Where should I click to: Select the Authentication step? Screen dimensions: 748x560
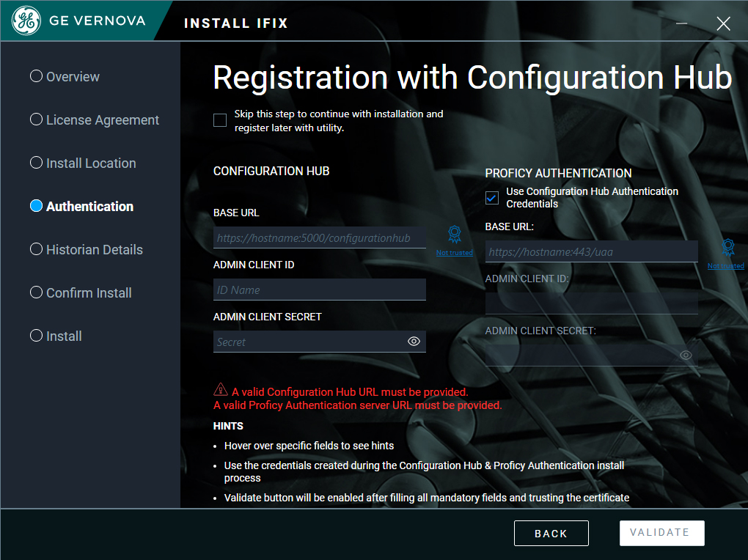[x=81, y=206]
